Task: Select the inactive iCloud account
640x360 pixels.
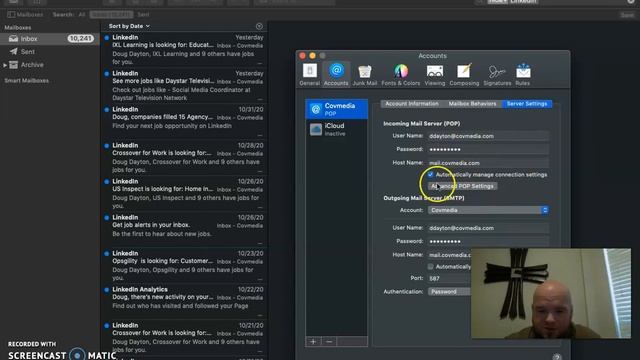Action: [337, 129]
